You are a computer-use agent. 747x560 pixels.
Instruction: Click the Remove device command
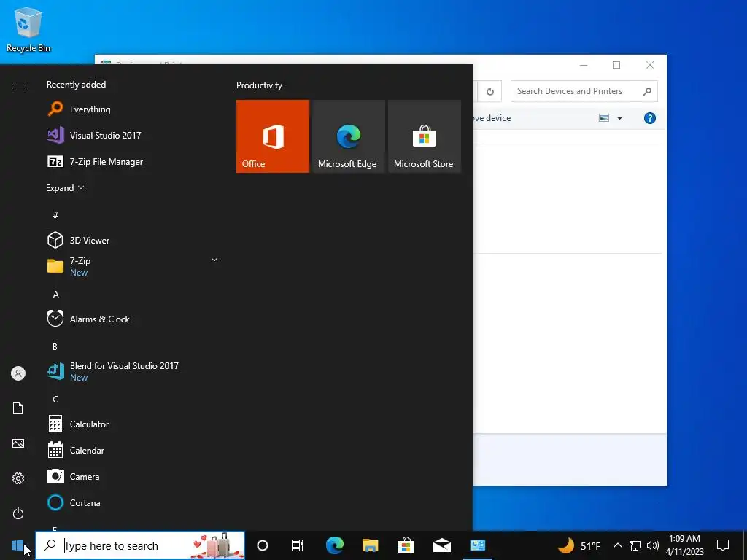[492, 118]
